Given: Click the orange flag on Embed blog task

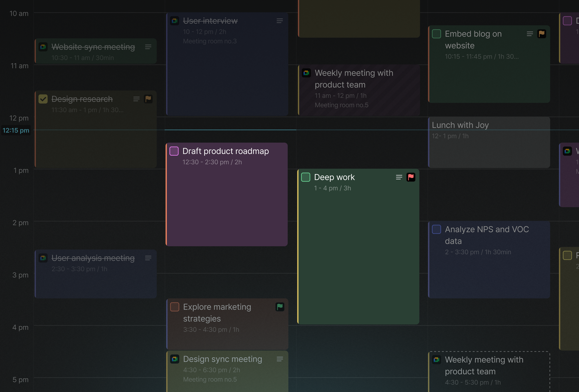Looking at the screenshot, I should (x=541, y=34).
